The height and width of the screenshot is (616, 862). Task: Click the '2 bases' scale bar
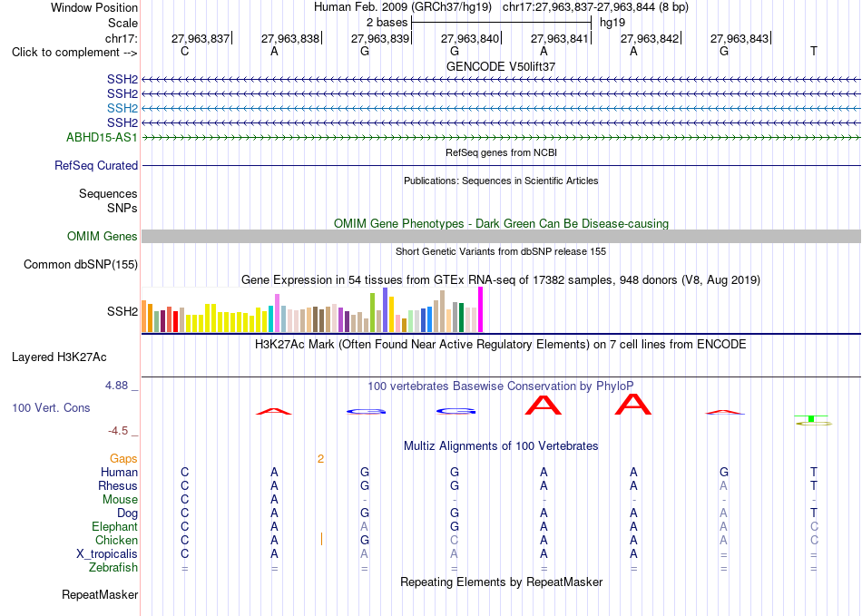[501, 23]
